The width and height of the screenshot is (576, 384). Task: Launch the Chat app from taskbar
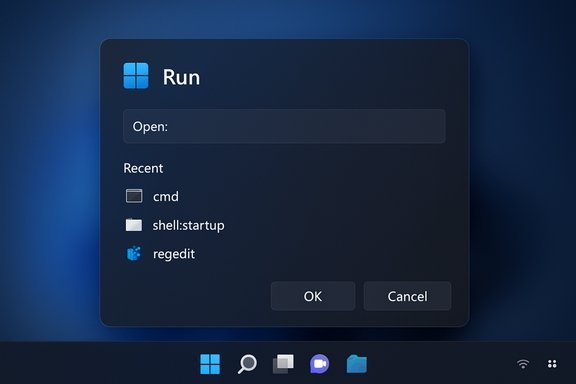click(320, 364)
